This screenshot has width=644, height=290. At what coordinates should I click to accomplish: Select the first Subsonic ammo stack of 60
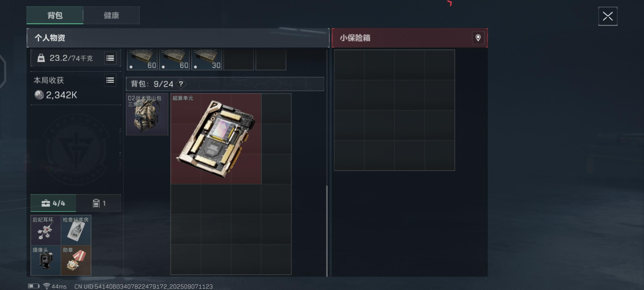[142, 60]
